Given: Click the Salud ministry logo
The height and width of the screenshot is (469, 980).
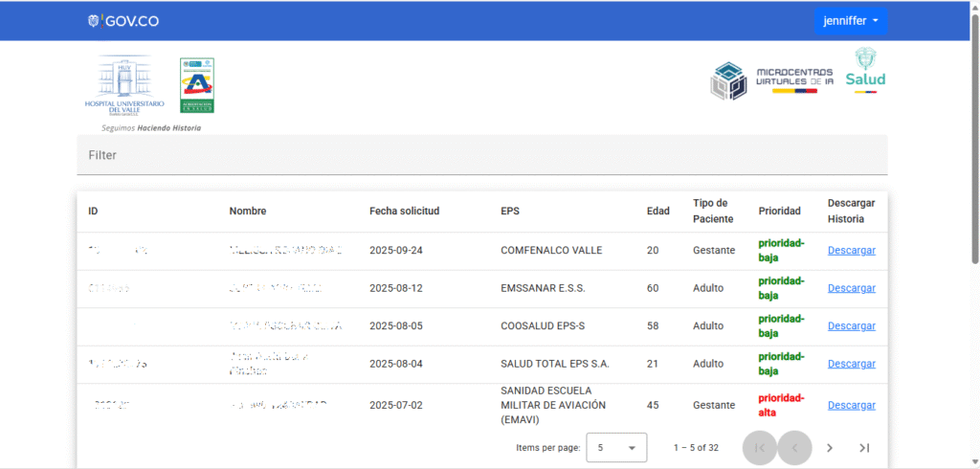Looking at the screenshot, I should click(x=865, y=70).
